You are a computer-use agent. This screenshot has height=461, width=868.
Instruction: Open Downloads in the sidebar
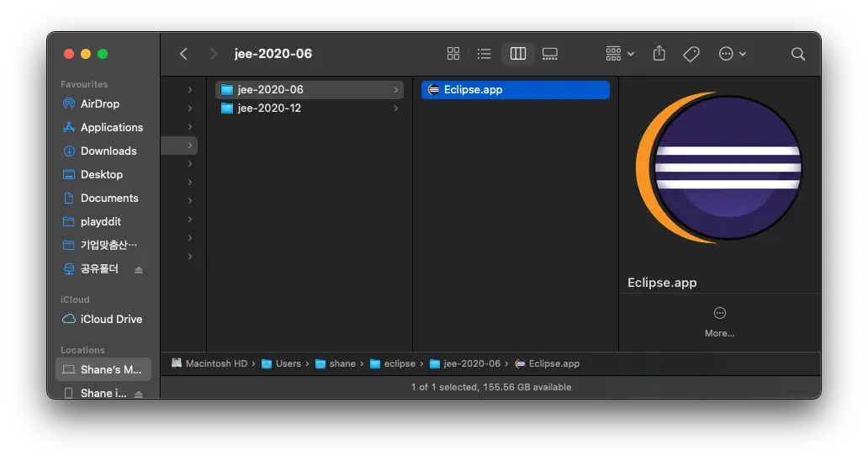[x=103, y=151]
